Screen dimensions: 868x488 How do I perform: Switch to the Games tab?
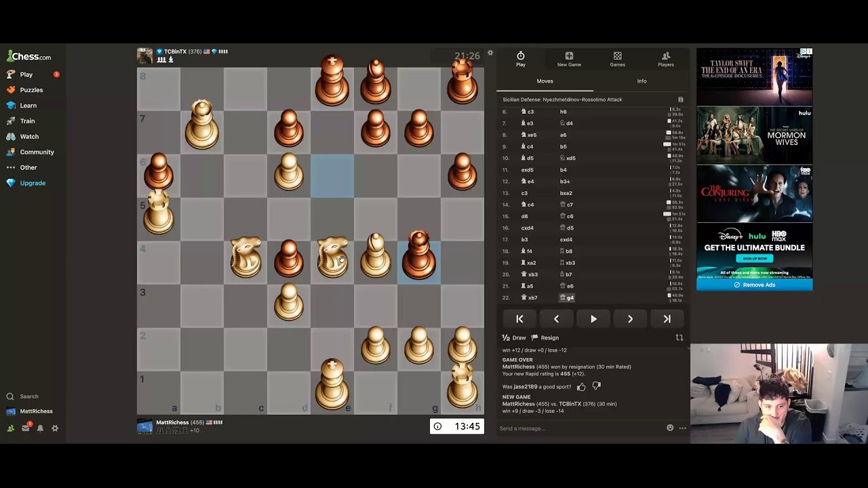(x=617, y=60)
